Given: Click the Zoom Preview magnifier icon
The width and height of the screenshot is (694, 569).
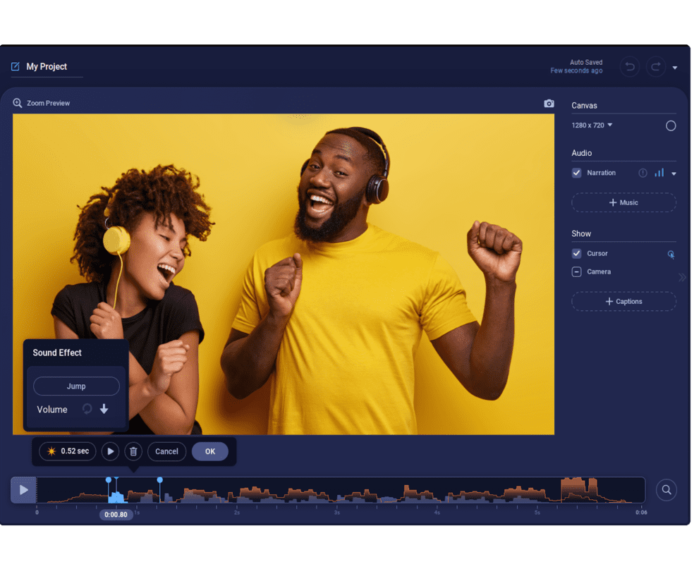Looking at the screenshot, I should click(17, 103).
